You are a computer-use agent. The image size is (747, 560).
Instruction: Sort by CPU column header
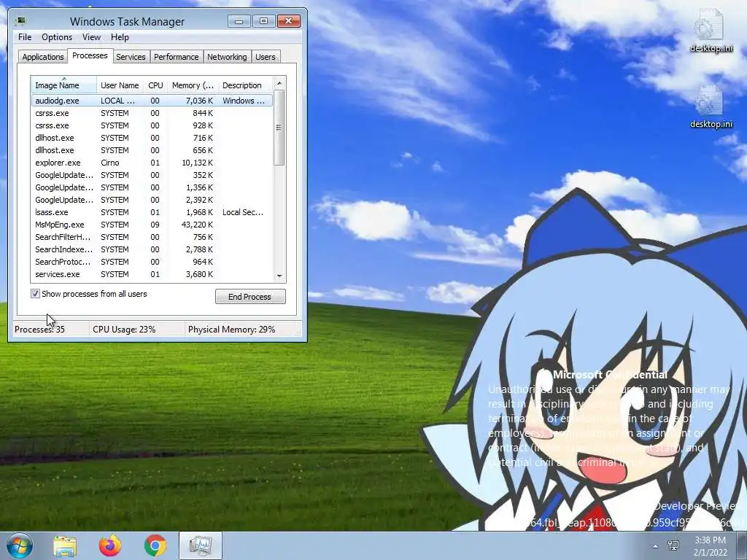155,85
